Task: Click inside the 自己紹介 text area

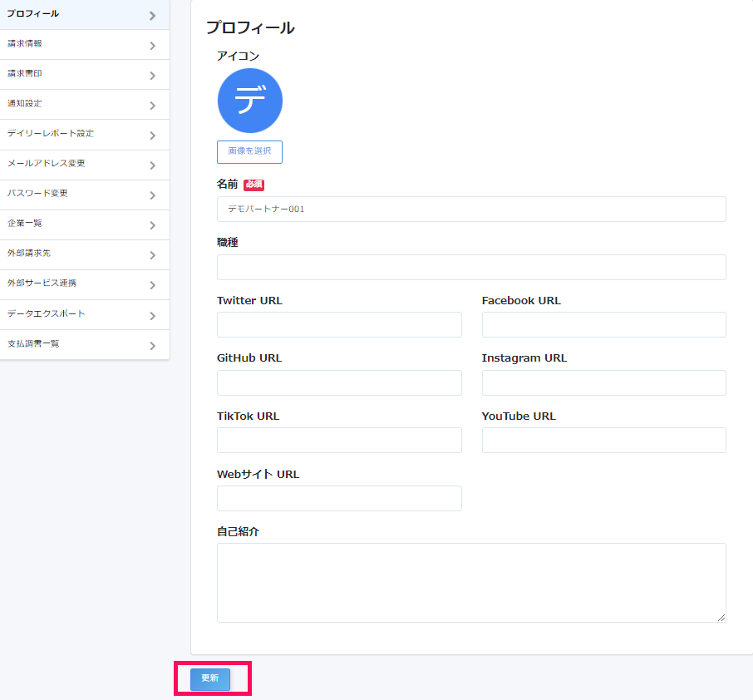Action: [471, 582]
